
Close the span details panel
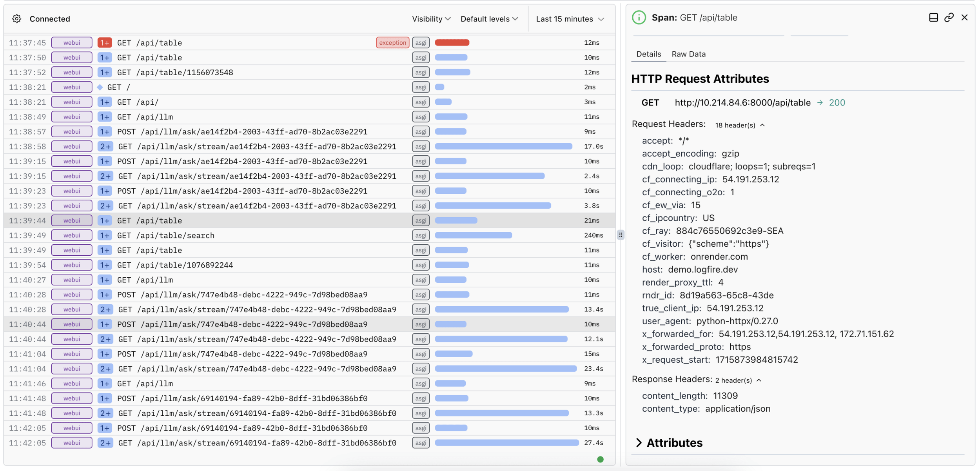pos(964,18)
